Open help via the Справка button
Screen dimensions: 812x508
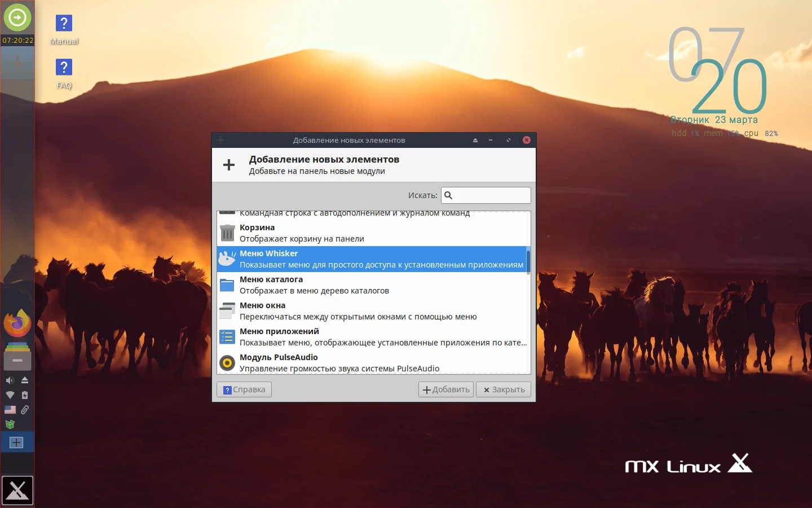click(244, 389)
